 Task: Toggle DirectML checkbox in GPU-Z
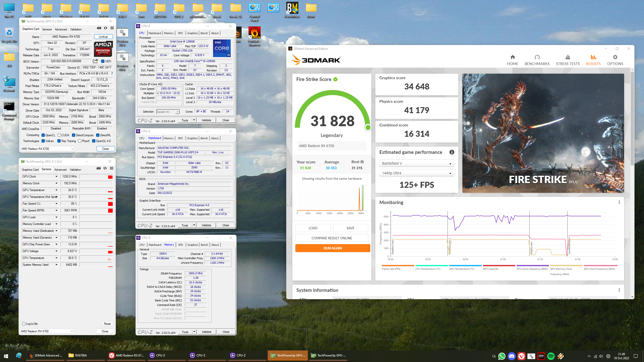click(98, 135)
